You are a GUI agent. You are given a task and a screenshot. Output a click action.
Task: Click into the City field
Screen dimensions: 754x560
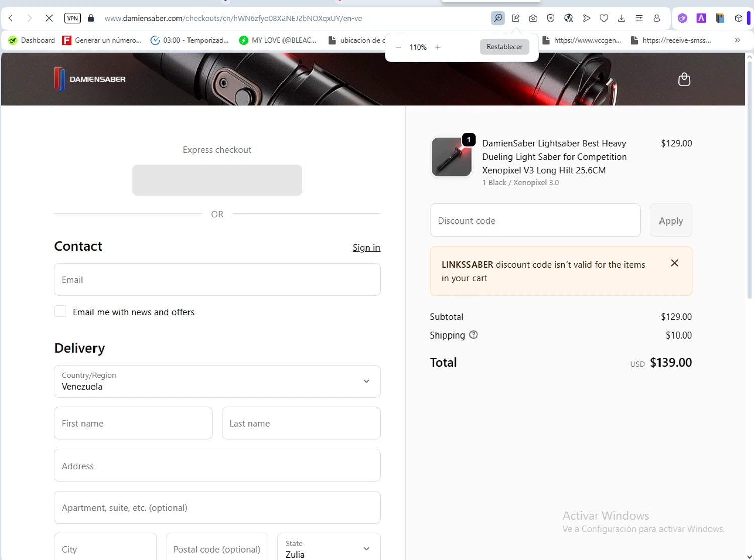[x=106, y=547]
